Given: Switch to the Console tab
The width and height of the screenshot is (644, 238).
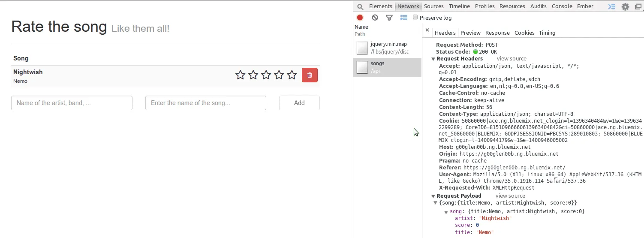Looking at the screenshot, I should (x=562, y=6).
